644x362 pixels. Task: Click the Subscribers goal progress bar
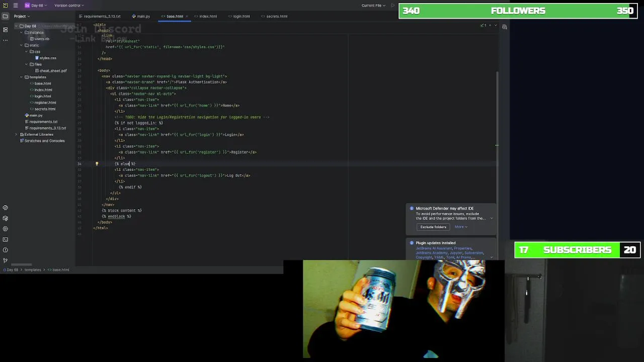coord(577,250)
